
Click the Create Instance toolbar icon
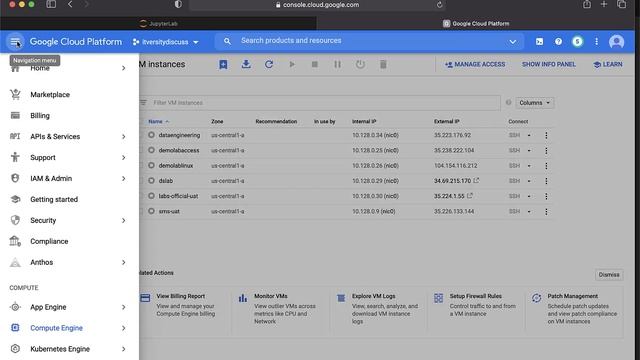(223, 64)
